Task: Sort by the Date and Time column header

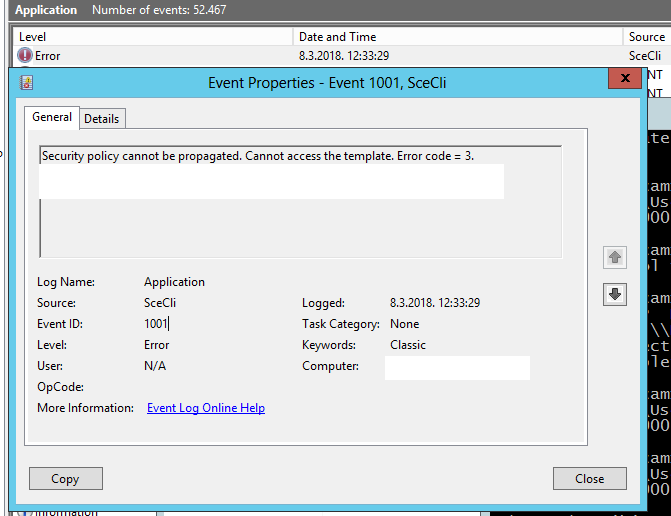Action: (x=337, y=37)
